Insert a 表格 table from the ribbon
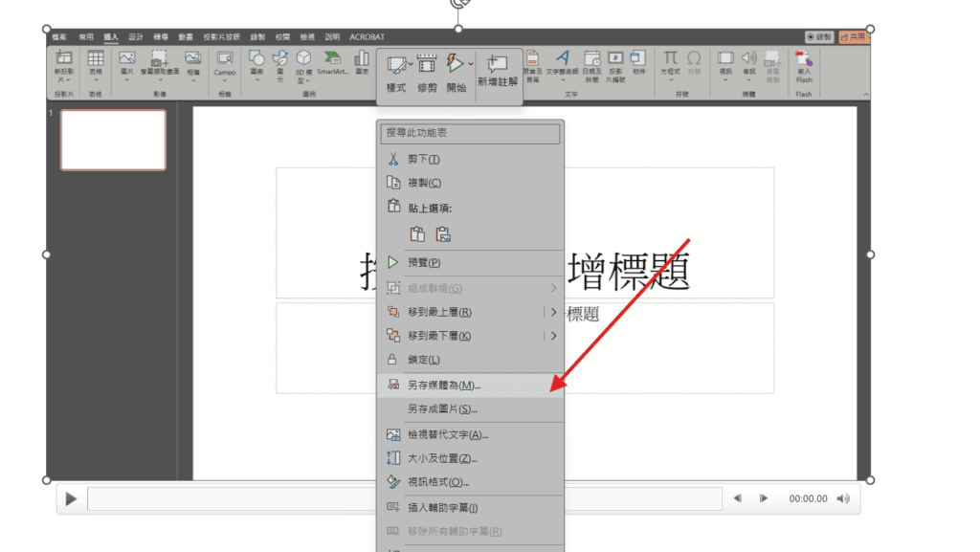 [x=96, y=60]
